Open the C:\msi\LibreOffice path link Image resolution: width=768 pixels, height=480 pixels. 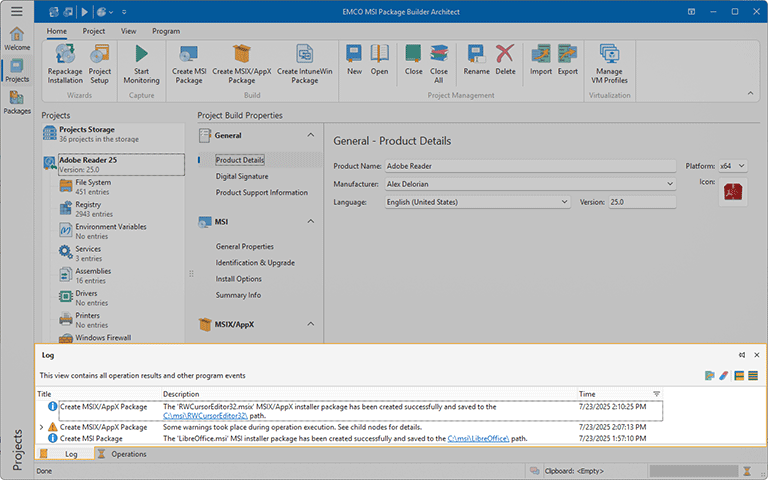[x=478, y=438]
